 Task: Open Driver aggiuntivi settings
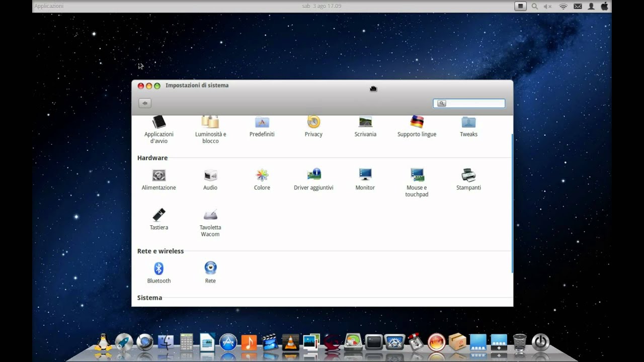[313, 180]
